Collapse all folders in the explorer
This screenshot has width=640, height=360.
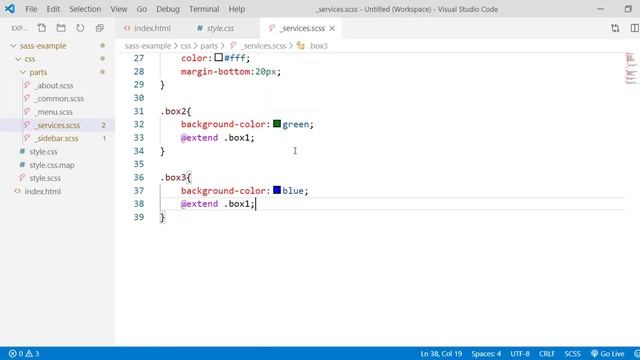click(x=99, y=28)
